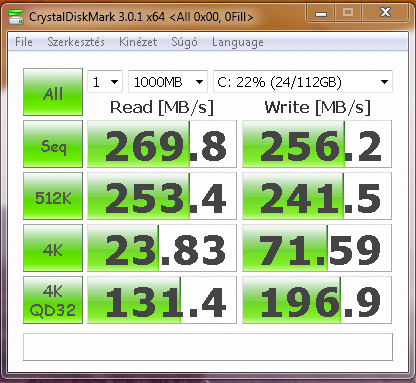
Task: Select the 512K write result 241.5
Action: tap(317, 196)
